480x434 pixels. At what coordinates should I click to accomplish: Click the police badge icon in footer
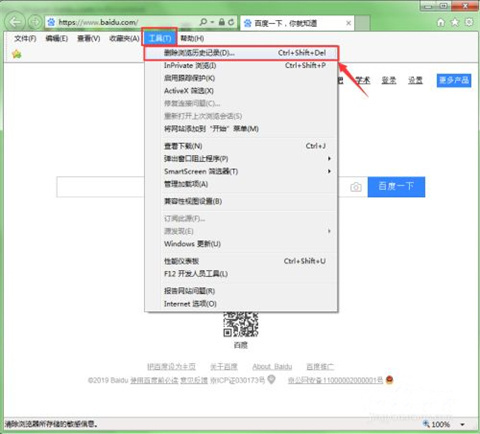click(x=389, y=379)
